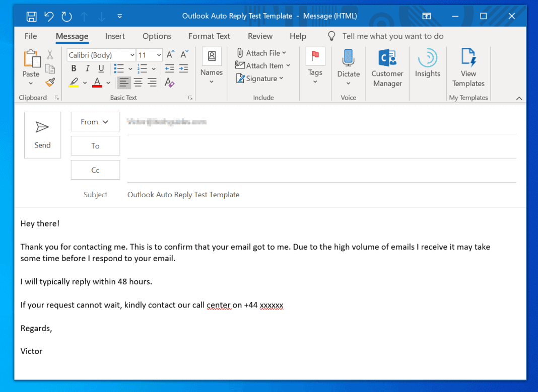Expand the Attach File dropdown

click(x=283, y=52)
